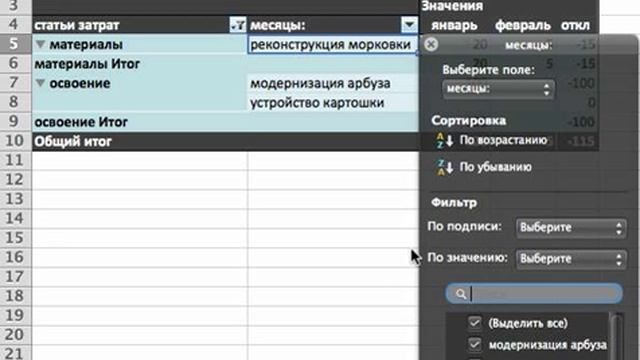This screenshot has height=360, width=640.
Task: Sort По возрастанию ascending
Action: (503, 140)
